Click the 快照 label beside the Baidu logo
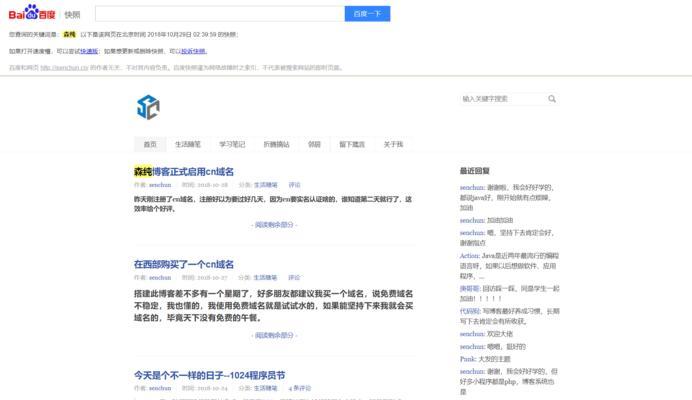This screenshot has width=692, height=400. click(x=72, y=15)
